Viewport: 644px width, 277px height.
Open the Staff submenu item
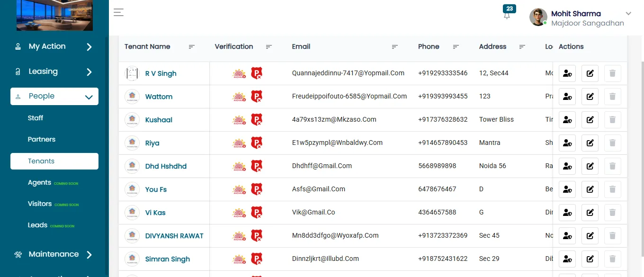coord(36,118)
